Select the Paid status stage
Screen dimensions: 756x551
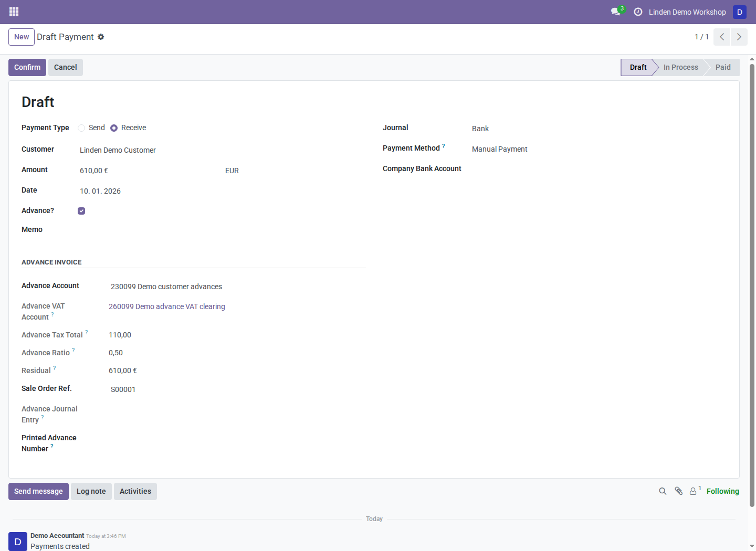pos(723,67)
